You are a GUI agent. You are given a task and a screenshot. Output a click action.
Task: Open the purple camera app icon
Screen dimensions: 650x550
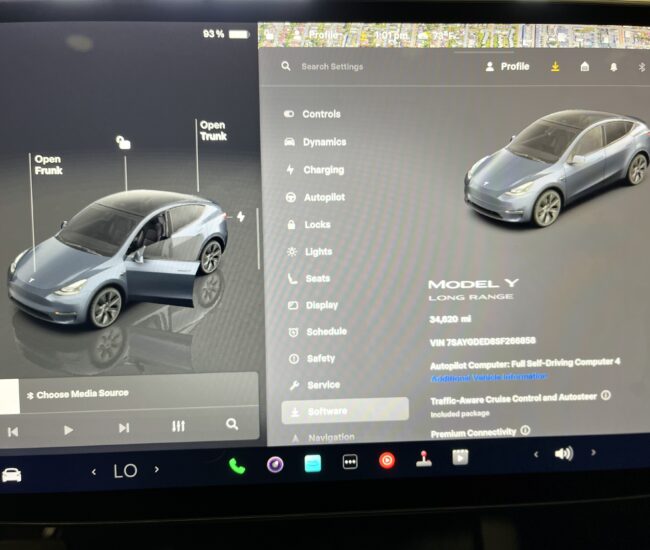[275, 465]
